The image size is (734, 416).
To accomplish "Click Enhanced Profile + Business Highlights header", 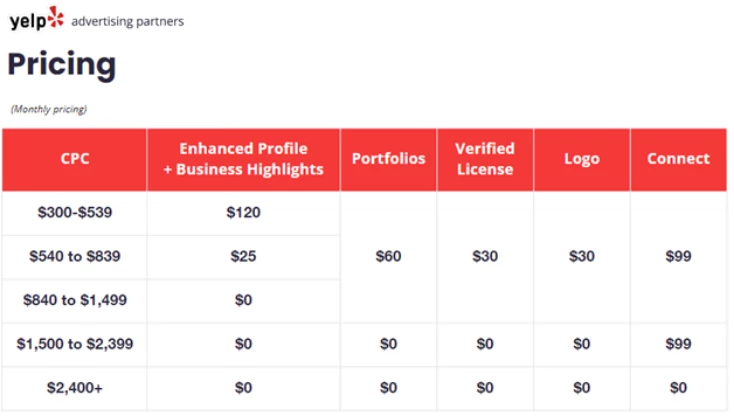I will pos(243,159).
